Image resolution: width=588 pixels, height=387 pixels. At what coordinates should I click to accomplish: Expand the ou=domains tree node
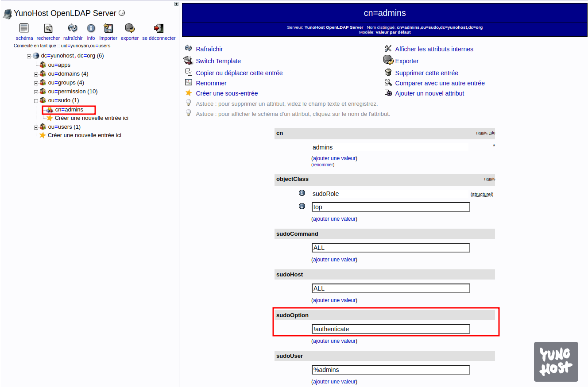click(x=36, y=74)
